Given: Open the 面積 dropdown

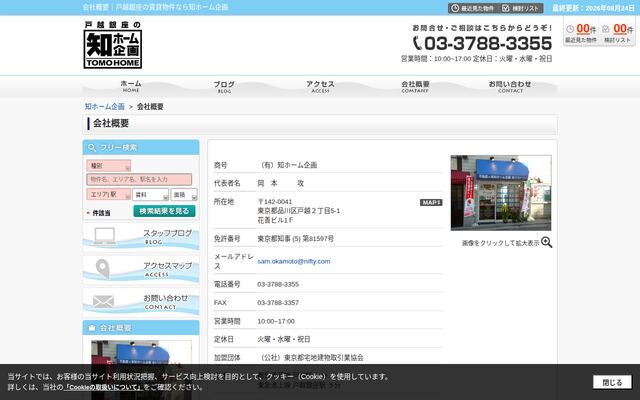Looking at the screenshot, I should (184, 195).
